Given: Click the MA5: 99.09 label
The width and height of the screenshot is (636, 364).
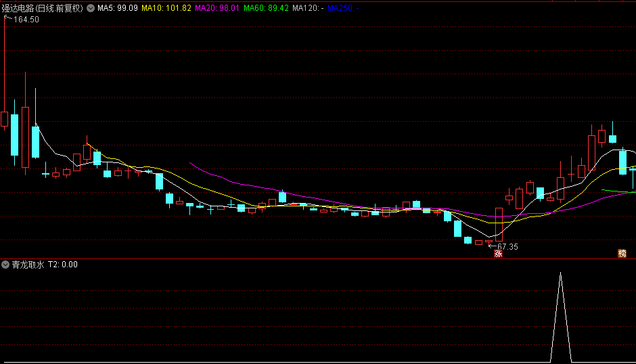Looking at the screenshot, I should click(118, 8).
